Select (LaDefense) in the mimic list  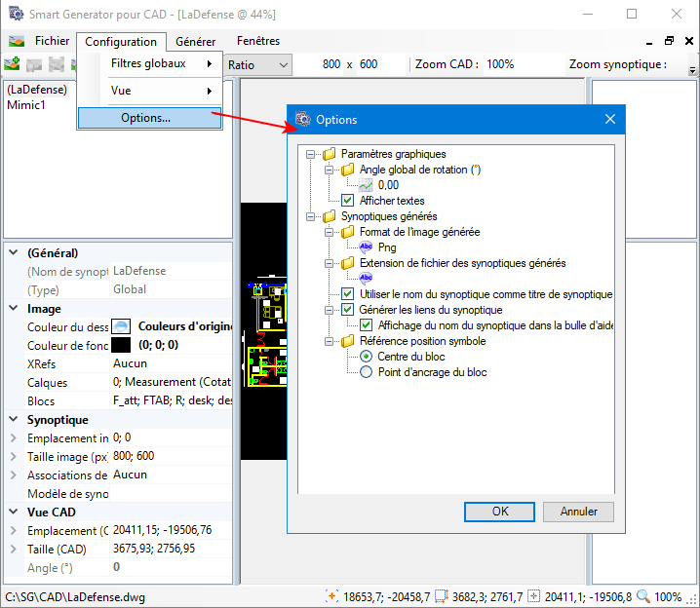click(37, 90)
